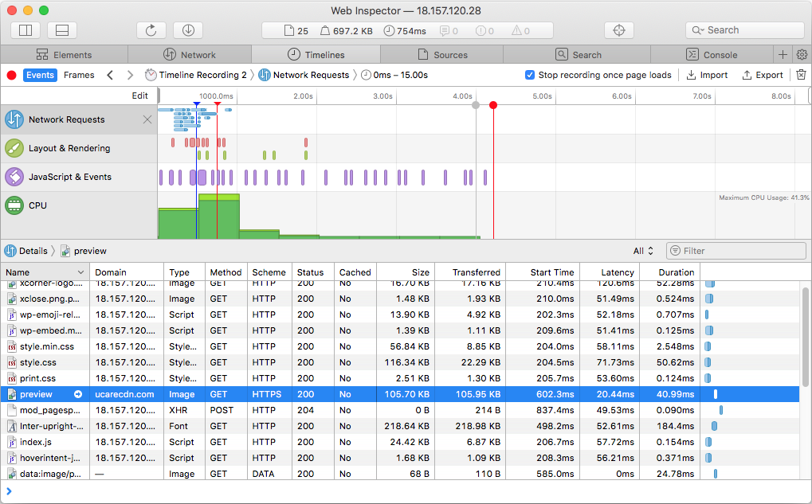Click the trash icon to clear recording
The height and width of the screenshot is (504, 812).
point(801,75)
